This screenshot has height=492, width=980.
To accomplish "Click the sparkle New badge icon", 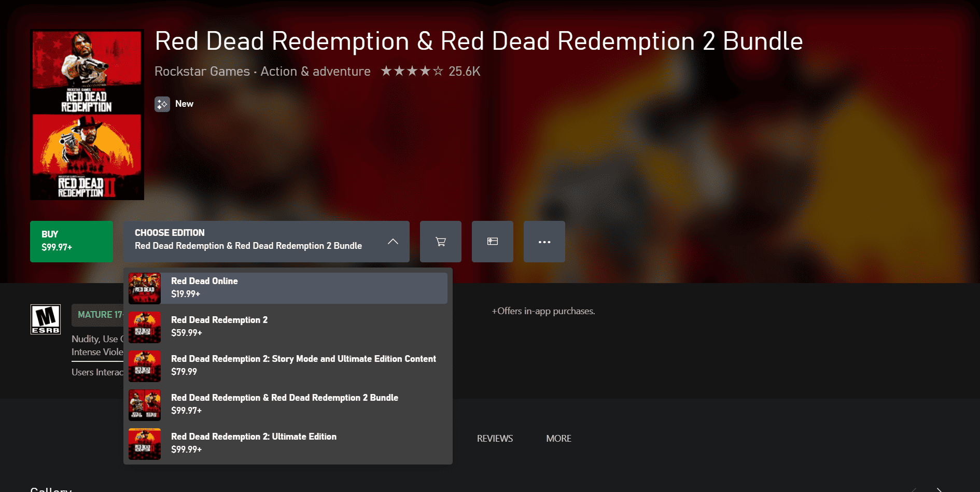I will coord(162,104).
